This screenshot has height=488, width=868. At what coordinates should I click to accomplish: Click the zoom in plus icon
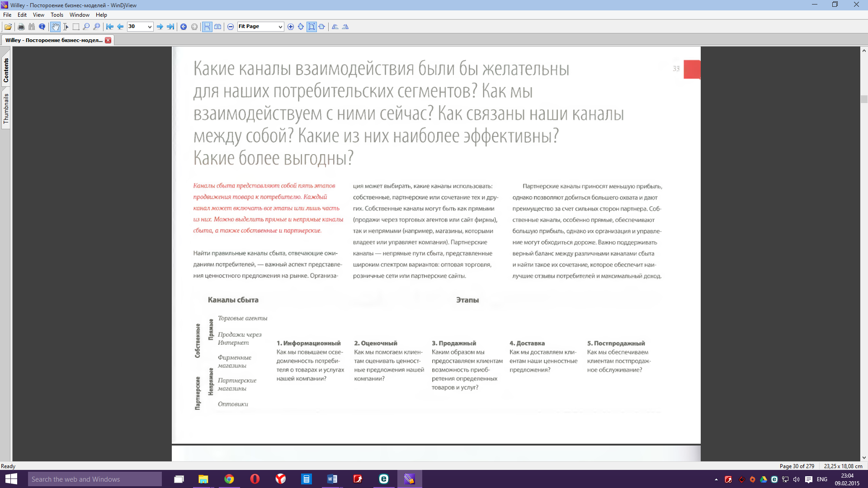(x=291, y=27)
